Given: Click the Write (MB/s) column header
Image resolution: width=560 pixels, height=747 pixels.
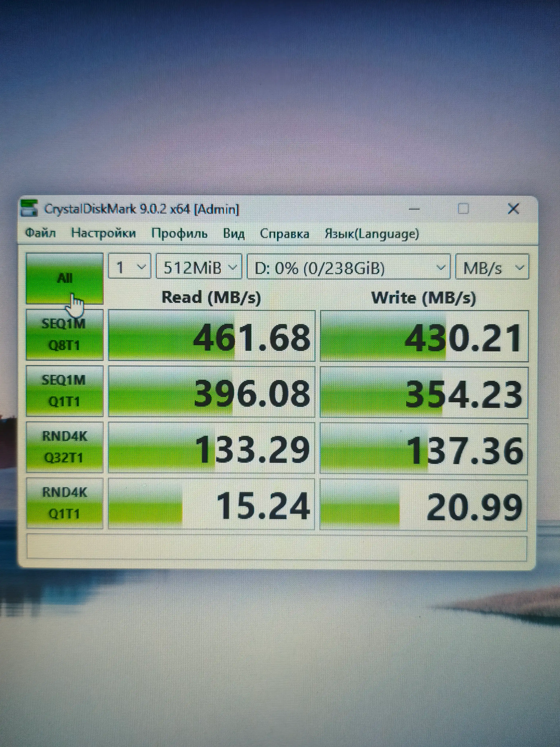Looking at the screenshot, I should [x=423, y=298].
